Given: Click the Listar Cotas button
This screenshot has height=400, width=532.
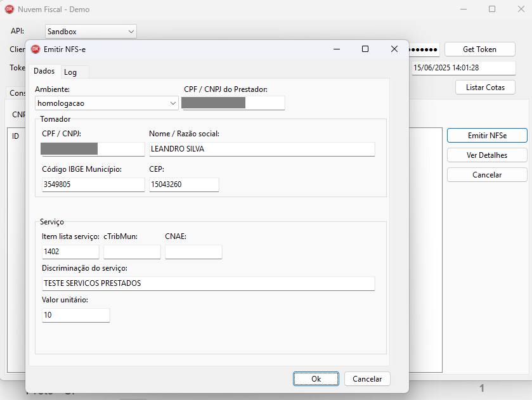Looking at the screenshot, I should tap(485, 87).
